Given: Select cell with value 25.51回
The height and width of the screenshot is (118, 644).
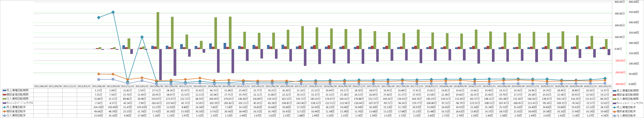Looking at the screenshot, I should click(504, 107).
